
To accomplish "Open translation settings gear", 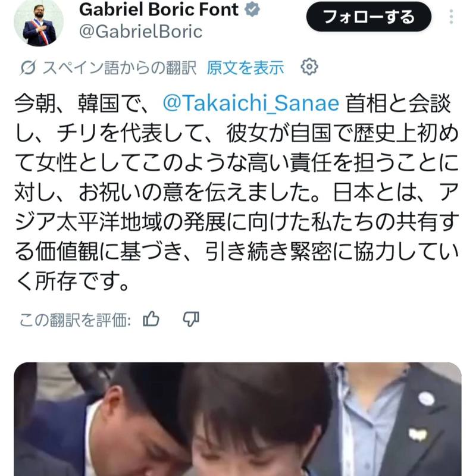I will pyautogui.click(x=309, y=67).
